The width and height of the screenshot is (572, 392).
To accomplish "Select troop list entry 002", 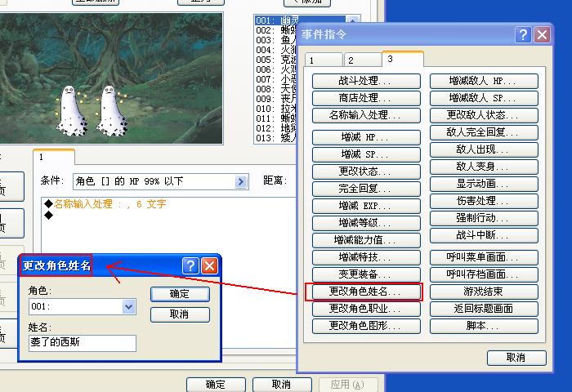I will (x=276, y=30).
